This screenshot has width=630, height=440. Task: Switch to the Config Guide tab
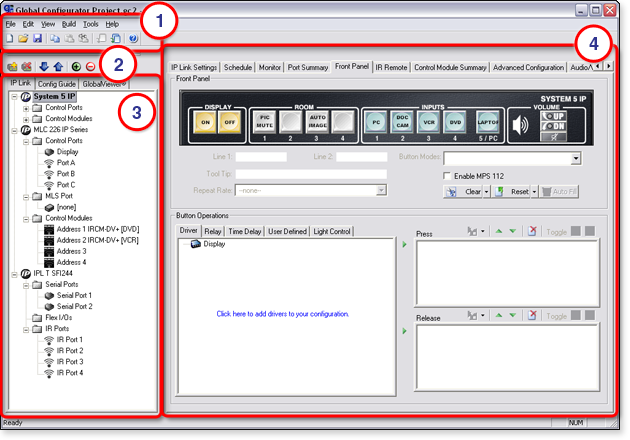point(57,84)
